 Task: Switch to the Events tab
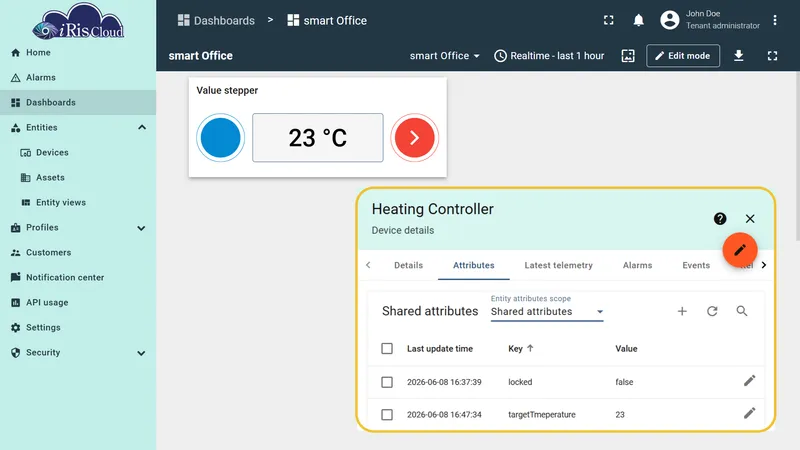(696, 265)
